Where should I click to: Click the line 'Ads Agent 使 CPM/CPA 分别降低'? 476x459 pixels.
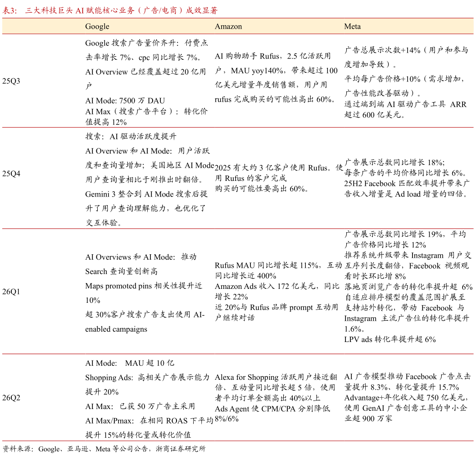pyautogui.click(x=272, y=409)
